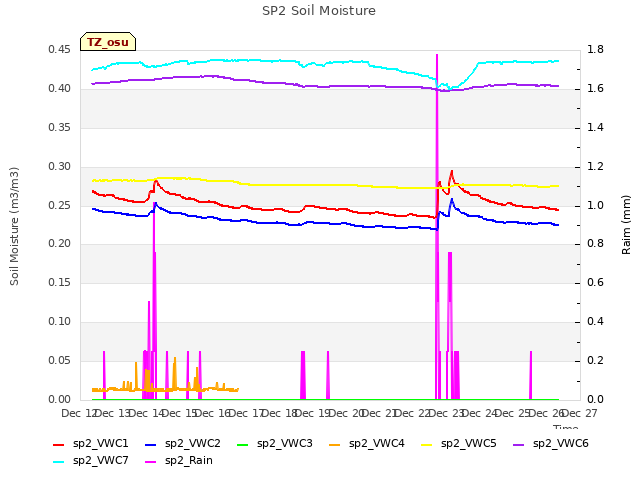Click the Soil Moisture (m3/m3) axis label
This screenshot has height=480, width=640.
(x=14, y=226)
